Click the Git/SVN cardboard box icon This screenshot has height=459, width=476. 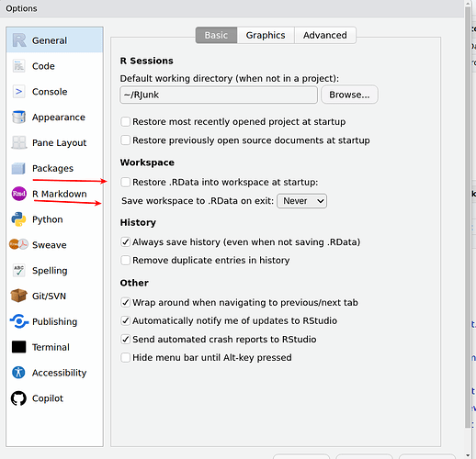[x=18, y=296]
